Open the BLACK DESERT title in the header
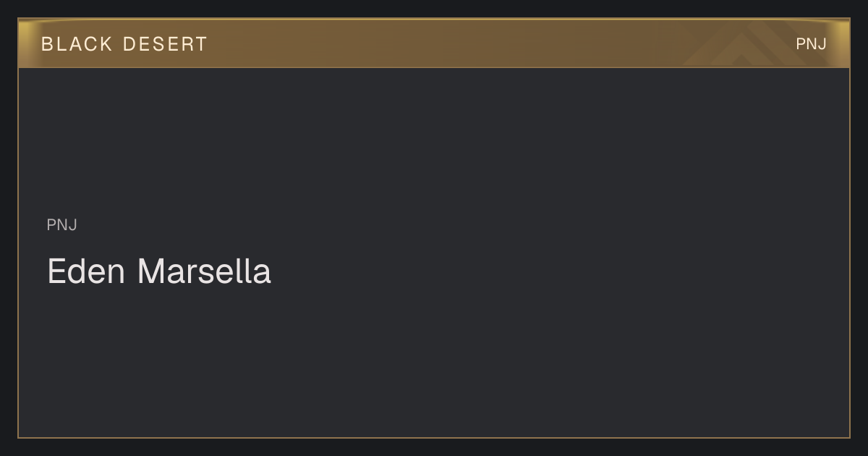 point(124,44)
